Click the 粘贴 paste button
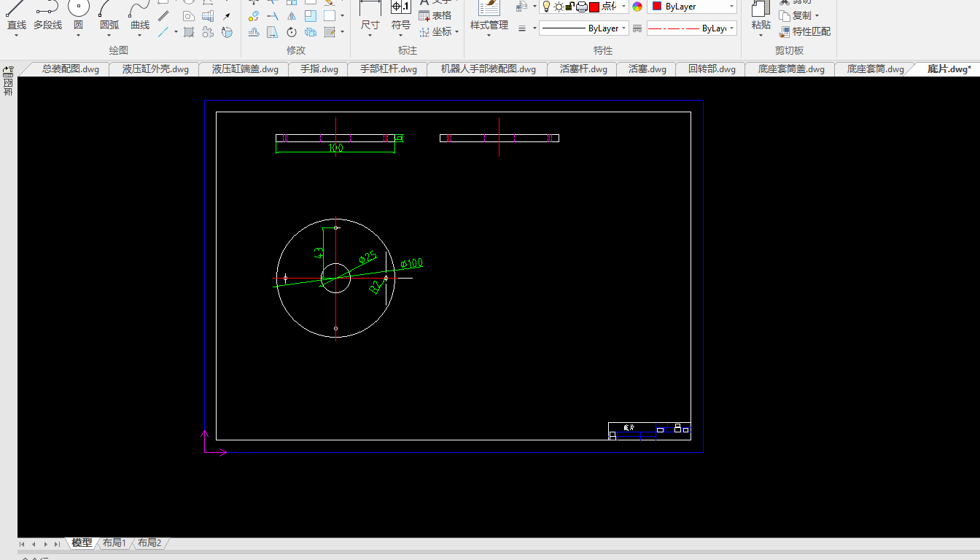The image size is (980, 560). tap(761, 16)
